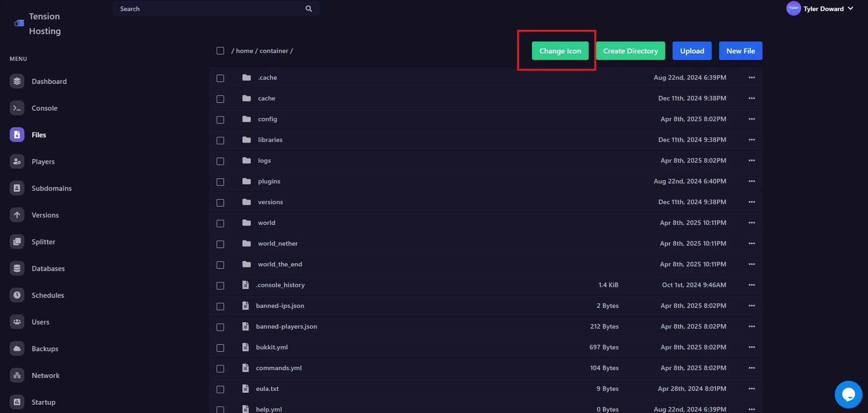This screenshot has height=413, width=868.
Task: Open the Players sidebar icon
Action: tap(17, 161)
